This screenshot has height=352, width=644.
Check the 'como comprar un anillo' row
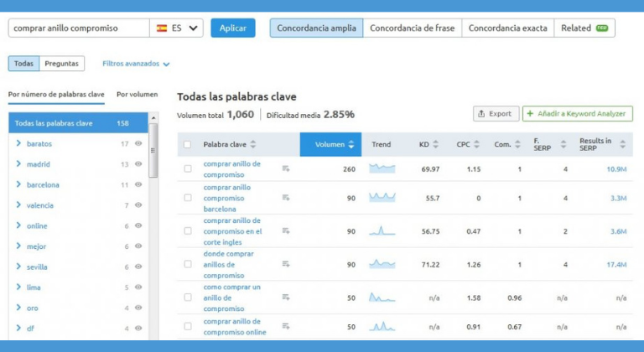click(188, 298)
